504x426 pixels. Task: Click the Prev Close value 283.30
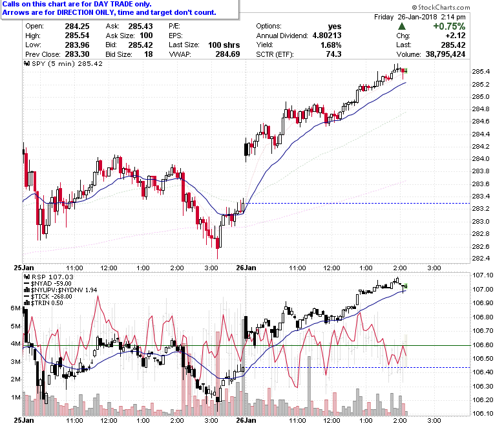pos(77,54)
